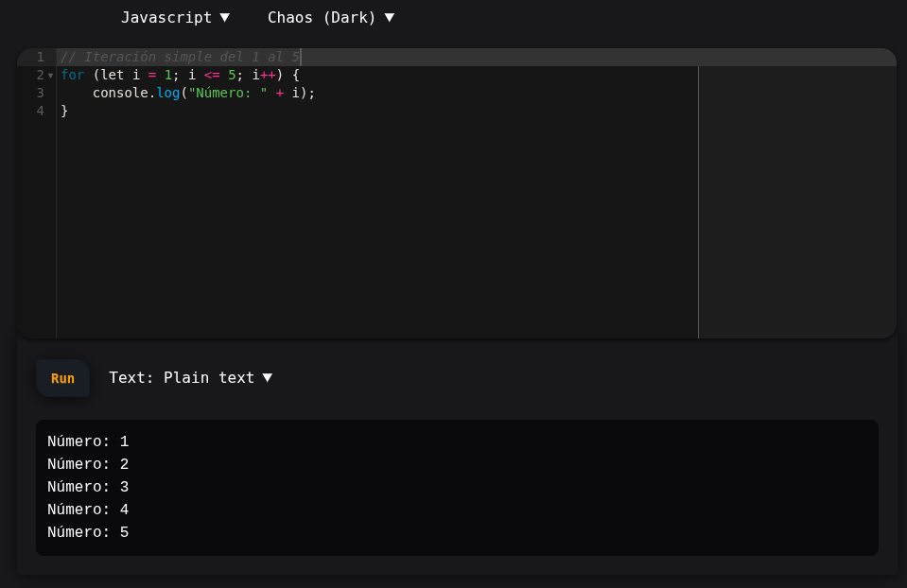Click the closing brace on line 4

pyautogui.click(x=64, y=111)
